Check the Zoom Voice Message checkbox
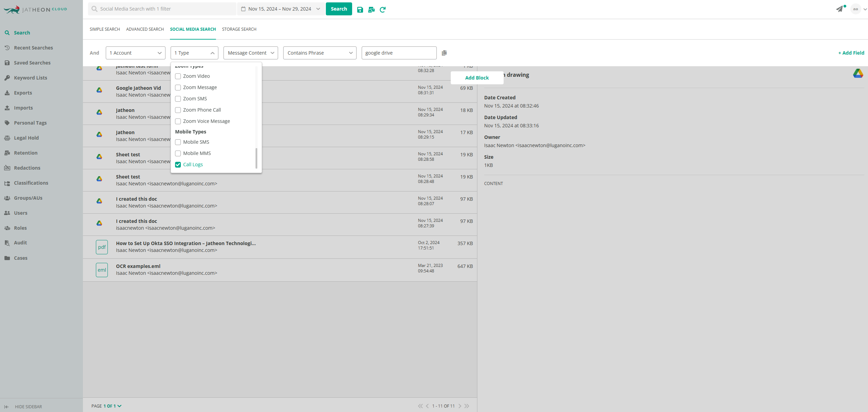868x412 pixels. [178, 121]
